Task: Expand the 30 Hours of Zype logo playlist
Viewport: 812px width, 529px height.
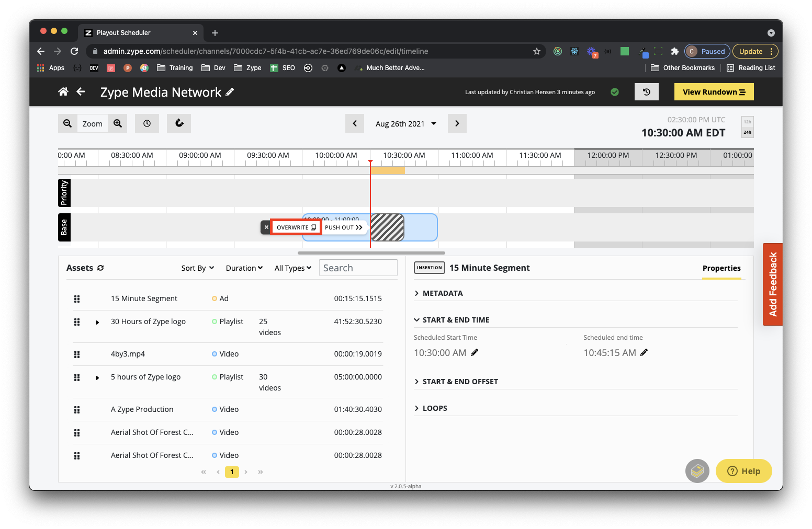Action: coord(97,323)
